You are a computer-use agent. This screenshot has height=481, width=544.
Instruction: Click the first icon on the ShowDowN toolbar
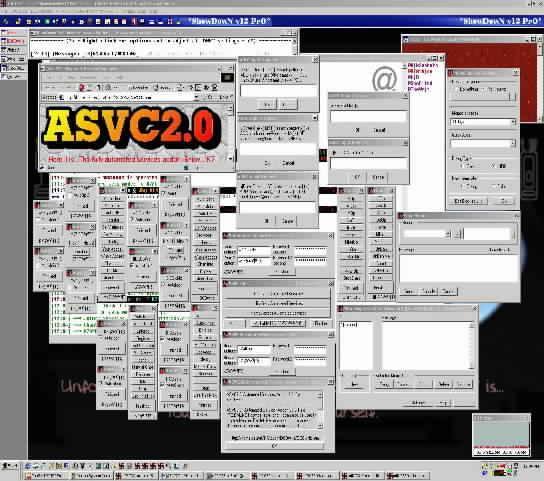6,21
